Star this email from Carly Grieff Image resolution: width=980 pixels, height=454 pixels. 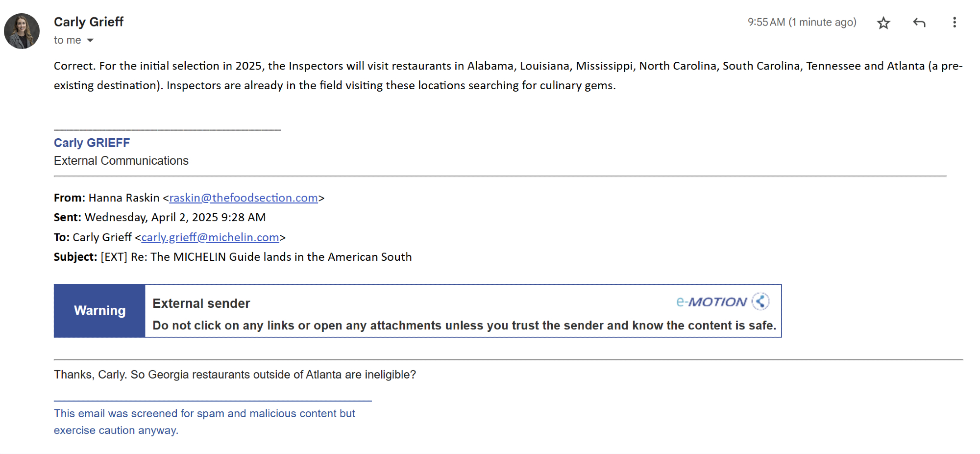883,23
